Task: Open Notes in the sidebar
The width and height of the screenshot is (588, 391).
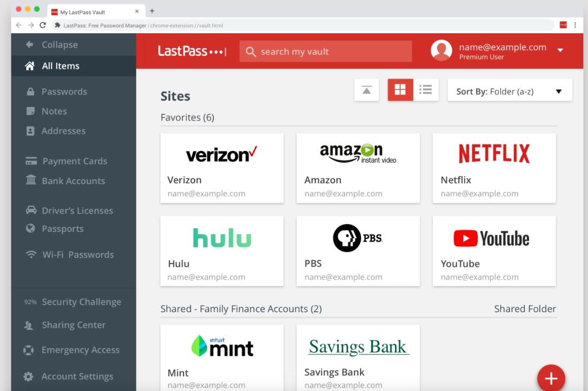Action: coord(55,111)
